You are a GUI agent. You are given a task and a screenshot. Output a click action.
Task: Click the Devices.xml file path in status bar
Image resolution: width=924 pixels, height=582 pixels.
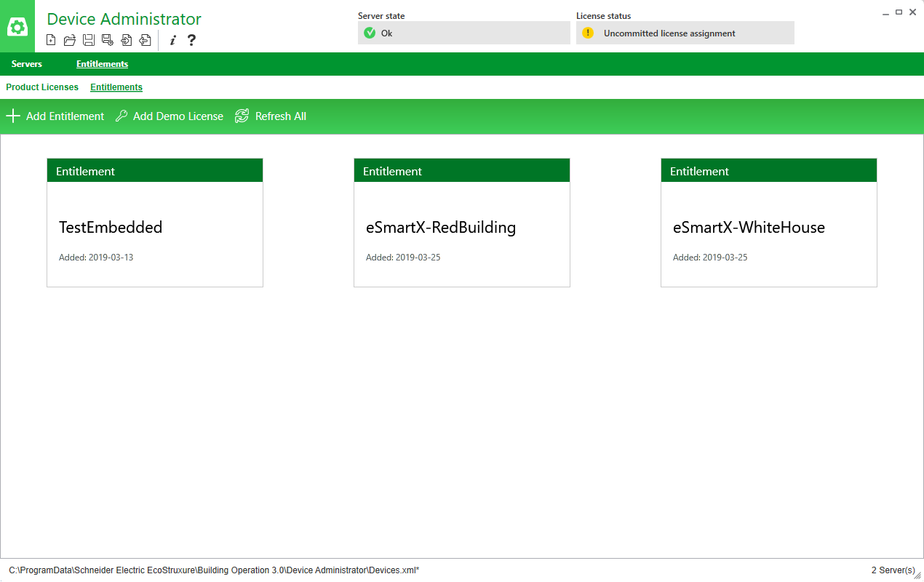[214, 570]
